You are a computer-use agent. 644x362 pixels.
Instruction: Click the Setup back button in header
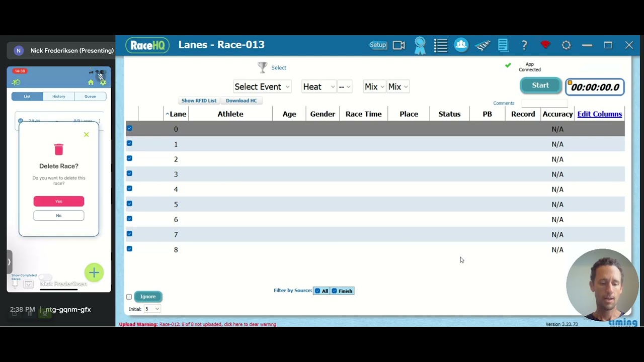[x=378, y=45]
